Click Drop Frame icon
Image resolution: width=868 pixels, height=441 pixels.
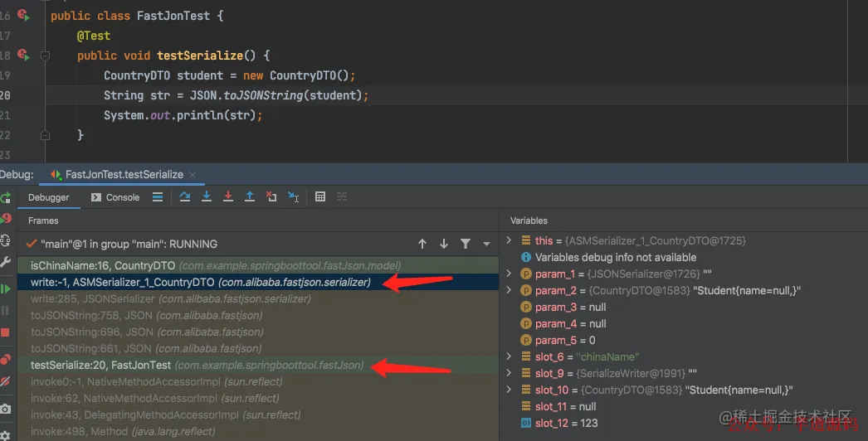(271, 196)
